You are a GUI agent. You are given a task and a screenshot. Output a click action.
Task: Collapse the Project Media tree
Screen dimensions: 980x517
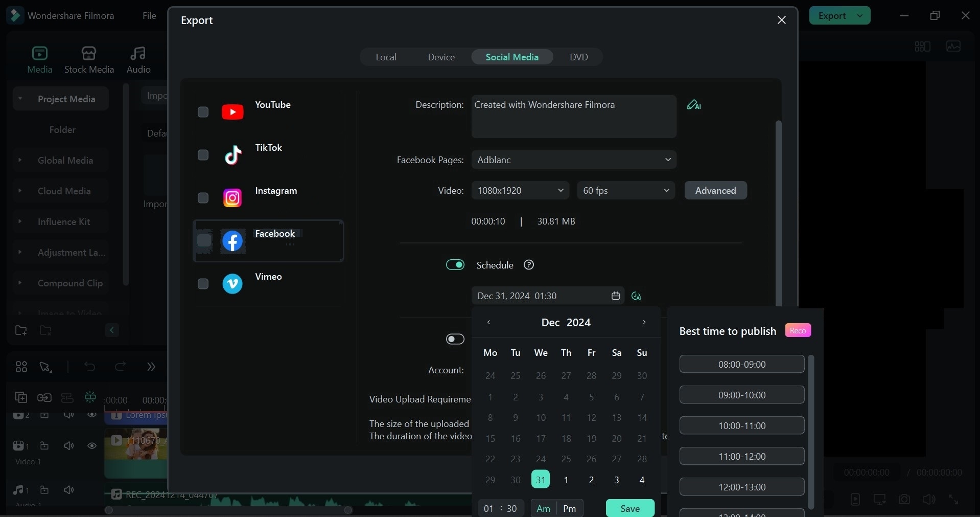point(20,99)
